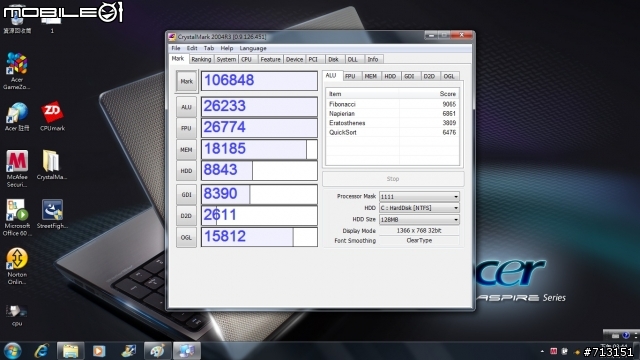640x360 pixels.
Task: Click the MEM benchmark button
Action: click(186, 150)
